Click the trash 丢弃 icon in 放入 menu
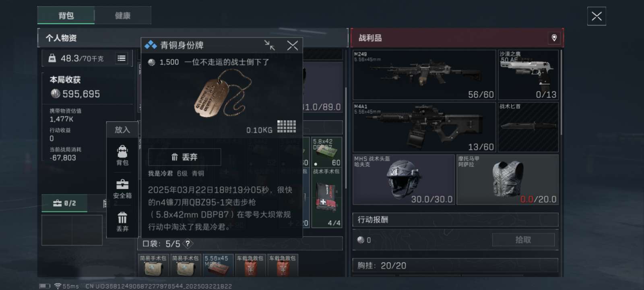 click(x=122, y=222)
